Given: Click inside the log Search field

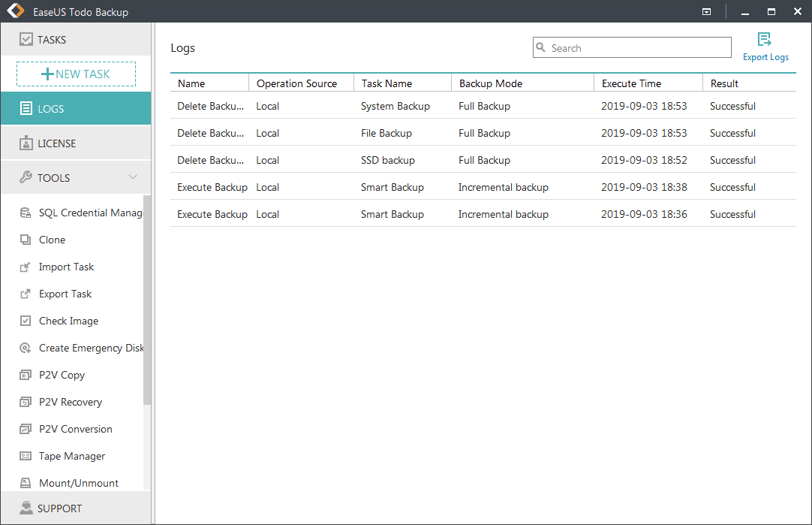Looking at the screenshot, I should click(638, 48).
